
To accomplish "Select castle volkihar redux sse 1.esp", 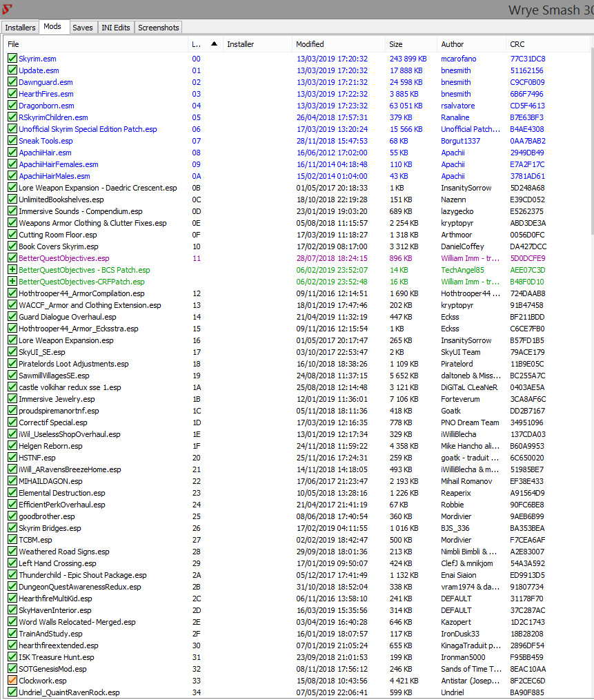I will [x=70, y=387].
